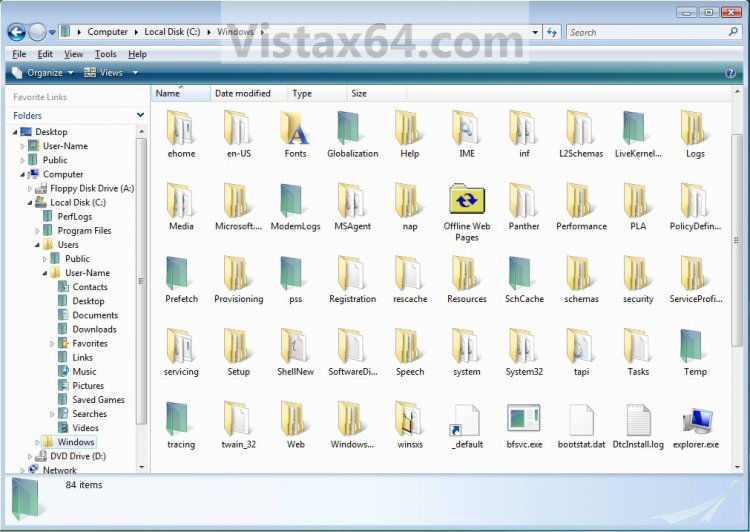The image size is (750, 532).
Task: Select Pictures in the folder tree
Action: (x=88, y=386)
